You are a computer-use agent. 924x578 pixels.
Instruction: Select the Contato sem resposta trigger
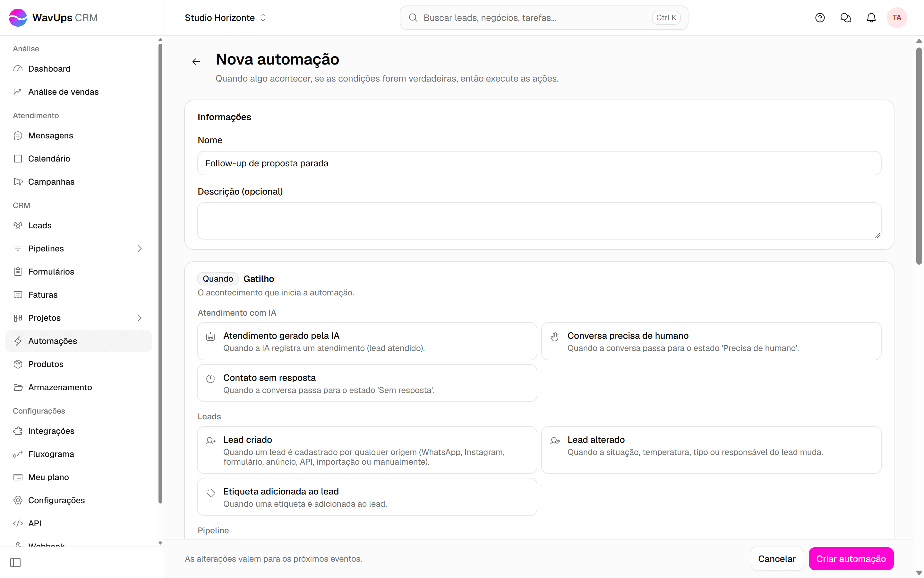pos(367,383)
